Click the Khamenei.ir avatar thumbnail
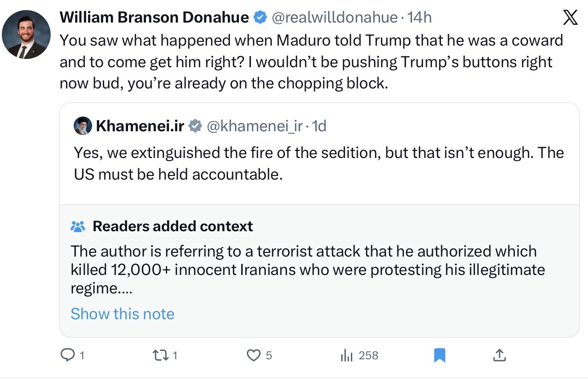The image size is (588, 380). coord(83,126)
